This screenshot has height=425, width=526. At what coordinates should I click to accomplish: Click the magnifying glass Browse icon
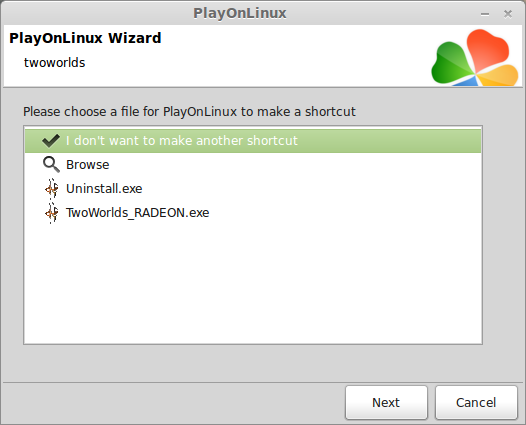click(51, 165)
